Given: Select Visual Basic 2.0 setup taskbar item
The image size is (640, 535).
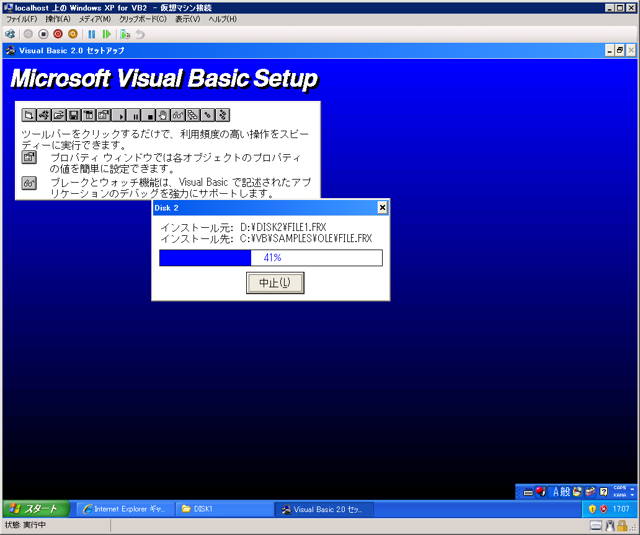Looking at the screenshot, I should (x=324, y=509).
